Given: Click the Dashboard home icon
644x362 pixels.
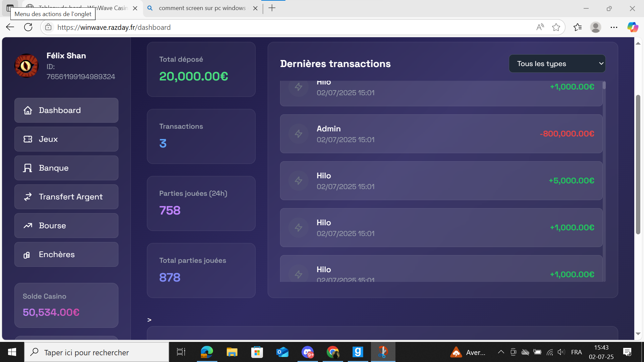Looking at the screenshot, I should (28, 110).
